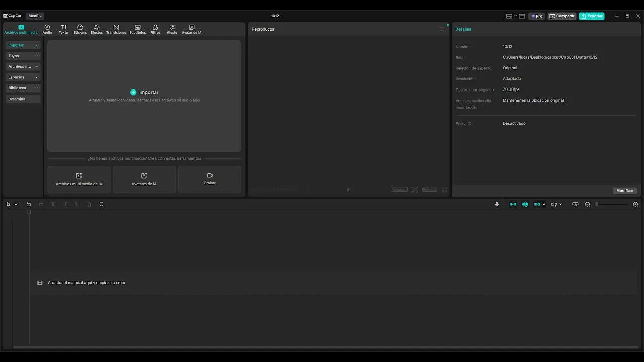Click the microphone voiceover icon

tap(497, 204)
